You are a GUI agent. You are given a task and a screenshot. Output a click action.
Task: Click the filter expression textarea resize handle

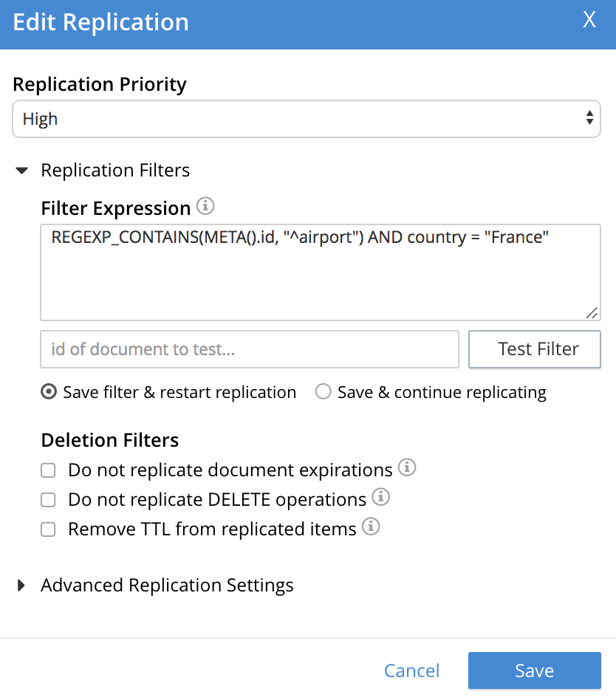(592, 313)
